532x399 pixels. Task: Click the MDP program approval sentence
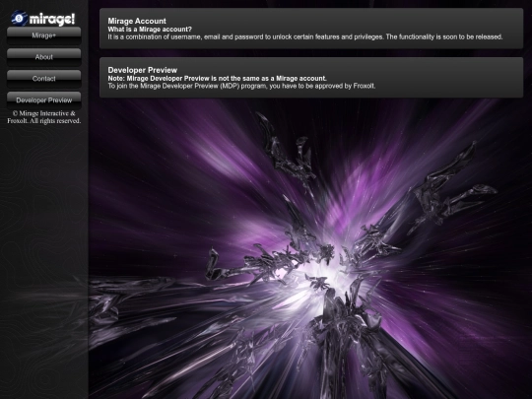point(241,86)
